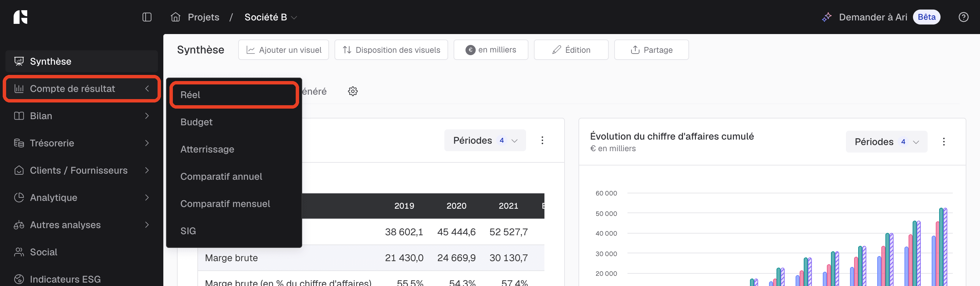This screenshot has width=980, height=286.
Task: Open the help question mark icon
Action: [963, 17]
